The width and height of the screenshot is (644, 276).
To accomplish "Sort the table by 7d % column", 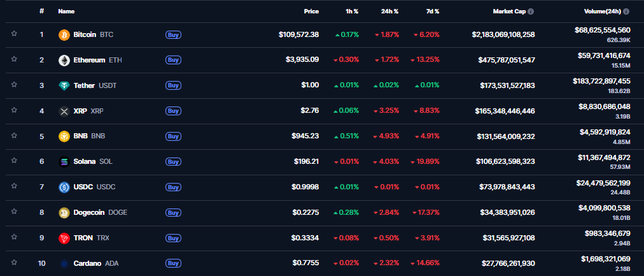I will click(432, 11).
